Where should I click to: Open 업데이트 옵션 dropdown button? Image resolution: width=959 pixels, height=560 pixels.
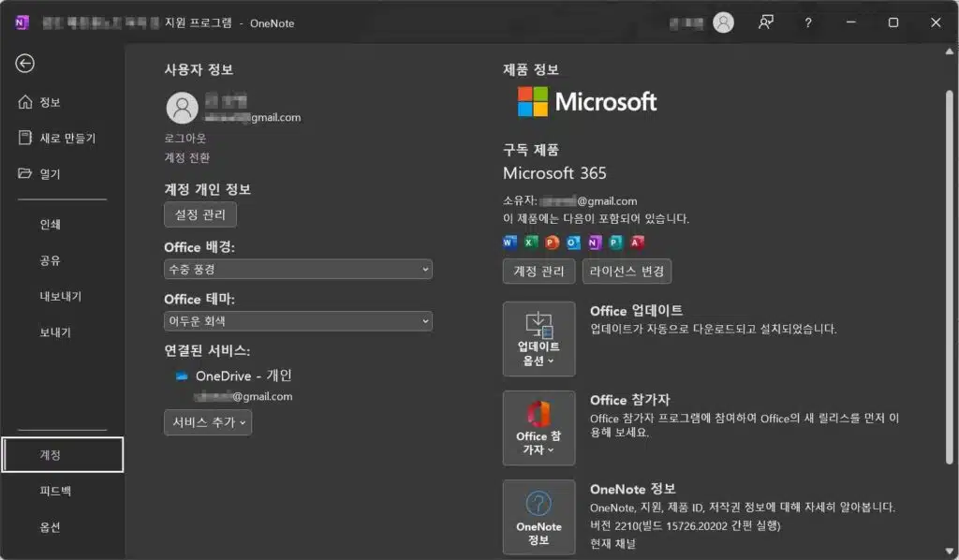[539, 339]
